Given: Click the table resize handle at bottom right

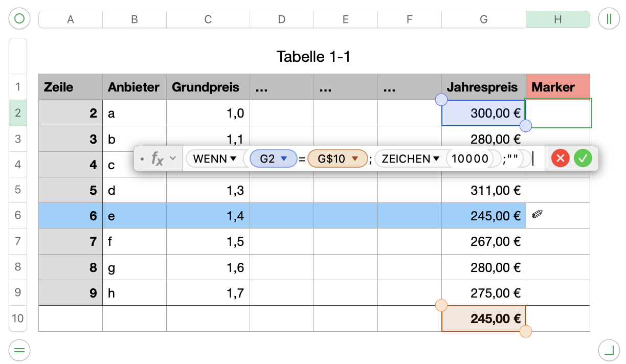Looking at the screenshot, I should coord(609,350).
